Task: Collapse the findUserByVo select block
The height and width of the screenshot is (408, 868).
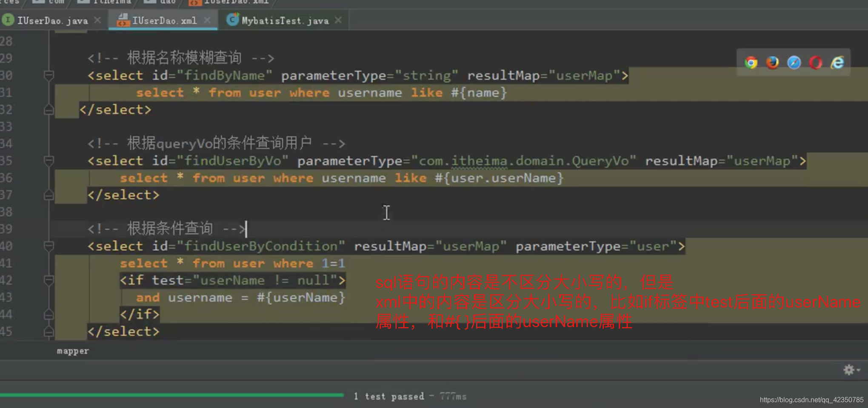Action: (x=49, y=161)
